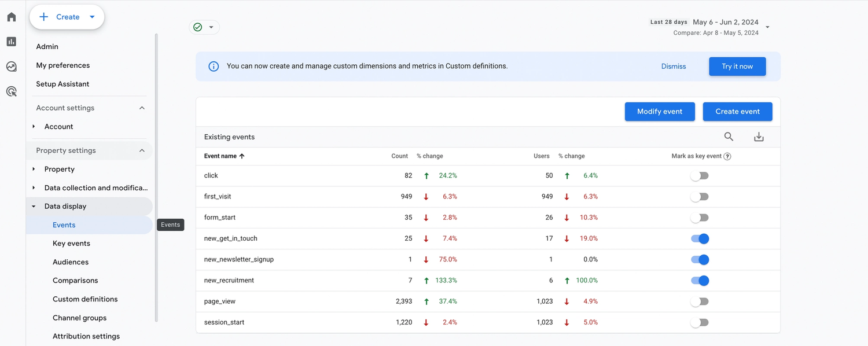Open the date range dropdown
This screenshot has height=346, width=868.
click(x=767, y=27)
